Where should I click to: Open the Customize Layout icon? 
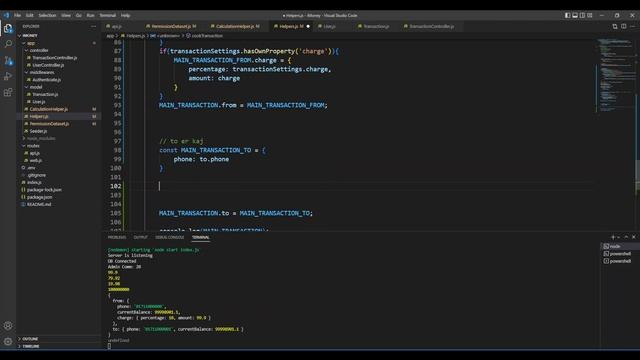tap(589, 15)
